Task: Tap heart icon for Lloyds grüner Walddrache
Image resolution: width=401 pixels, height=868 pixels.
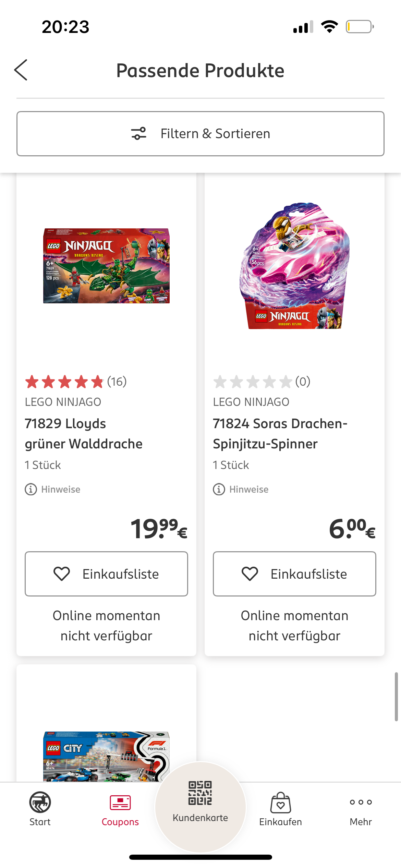Action: (x=62, y=574)
